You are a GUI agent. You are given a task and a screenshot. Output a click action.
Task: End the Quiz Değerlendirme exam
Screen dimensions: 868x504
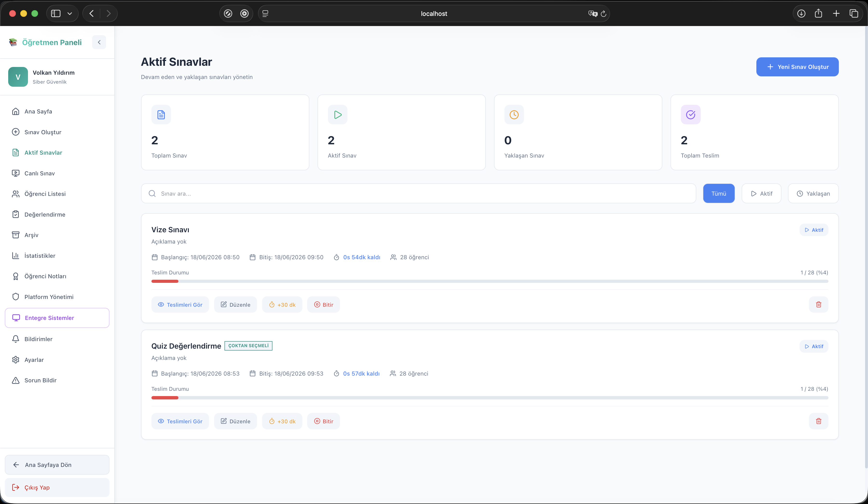323,421
